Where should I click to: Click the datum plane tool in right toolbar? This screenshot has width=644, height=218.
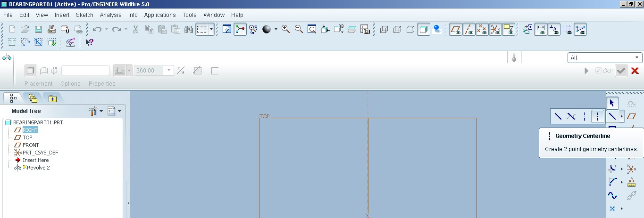[x=632, y=116]
